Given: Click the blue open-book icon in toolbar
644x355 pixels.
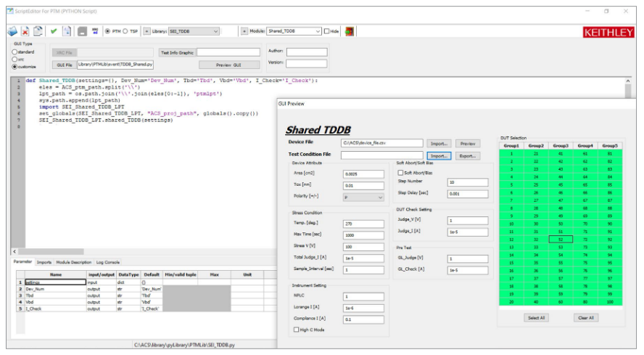Looking at the screenshot, I should pyautogui.click(x=12, y=32).
